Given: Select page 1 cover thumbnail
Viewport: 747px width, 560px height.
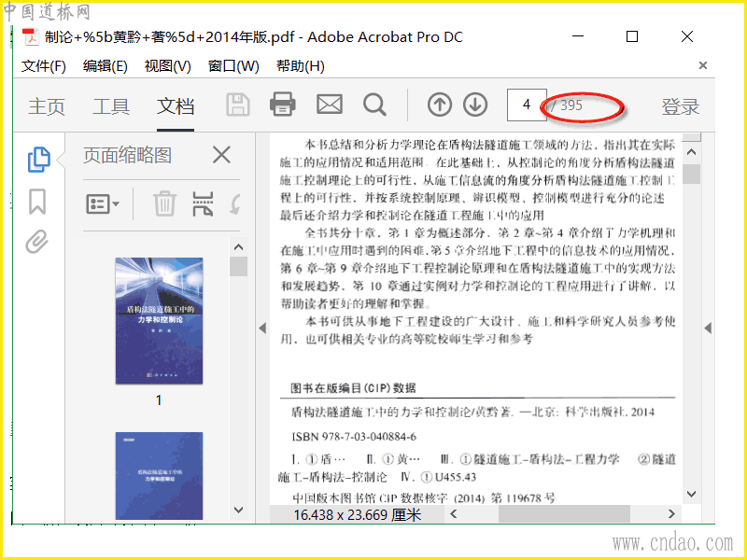Looking at the screenshot, I should pos(159,320).
